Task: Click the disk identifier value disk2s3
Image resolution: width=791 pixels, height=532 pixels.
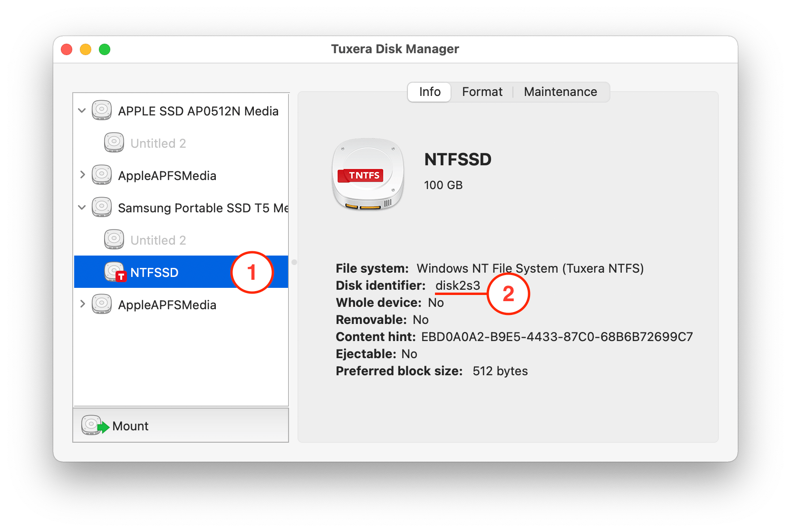Action: click(458, 285)
